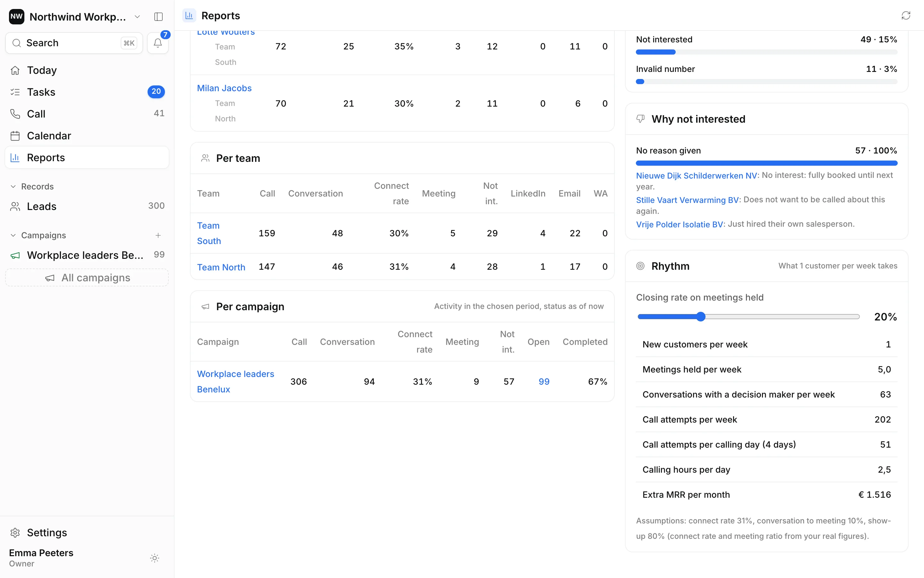Open Vrije Polder Isolatie BV lead
924x578 pixels.
pos(680,224)
